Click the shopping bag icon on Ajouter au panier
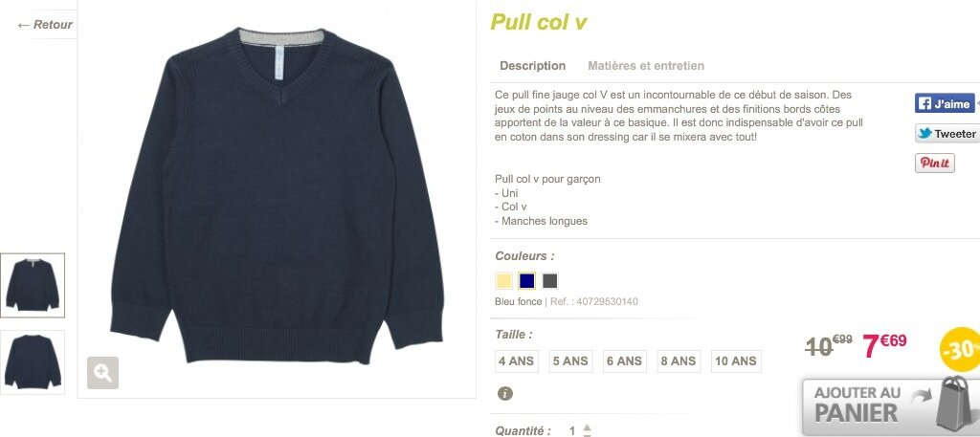Image resolution: width=980 pixels, height=437 pixels. click(955, 404)
